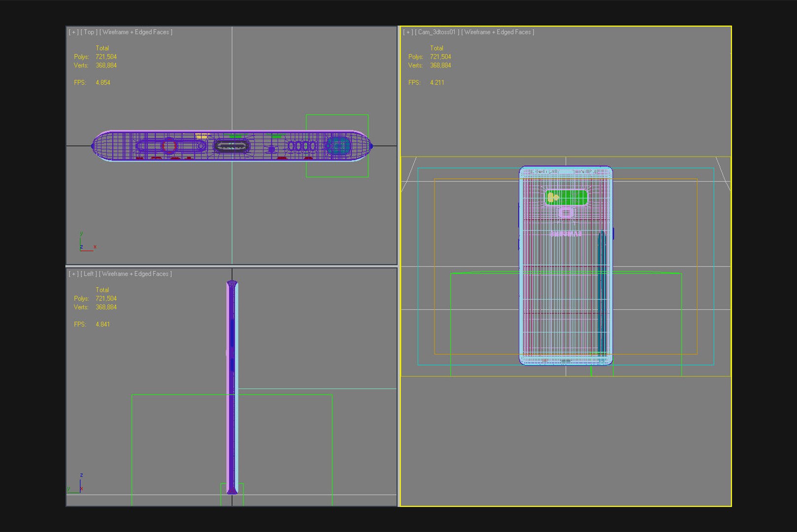Viewport: 797px width, 532px height.
Task: Click Polys count 721,504 in Top viewport
Action: 106,57
